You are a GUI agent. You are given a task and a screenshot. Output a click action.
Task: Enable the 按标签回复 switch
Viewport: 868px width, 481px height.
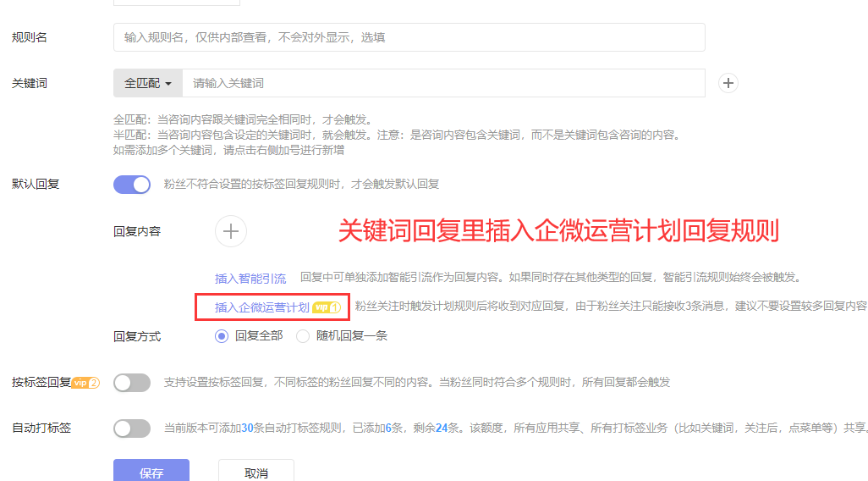point(132,383)
